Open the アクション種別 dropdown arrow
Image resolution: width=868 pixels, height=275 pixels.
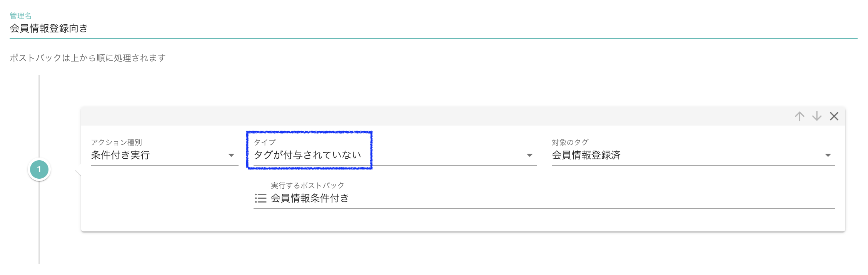pyautogui.click(x=231, y=155)
